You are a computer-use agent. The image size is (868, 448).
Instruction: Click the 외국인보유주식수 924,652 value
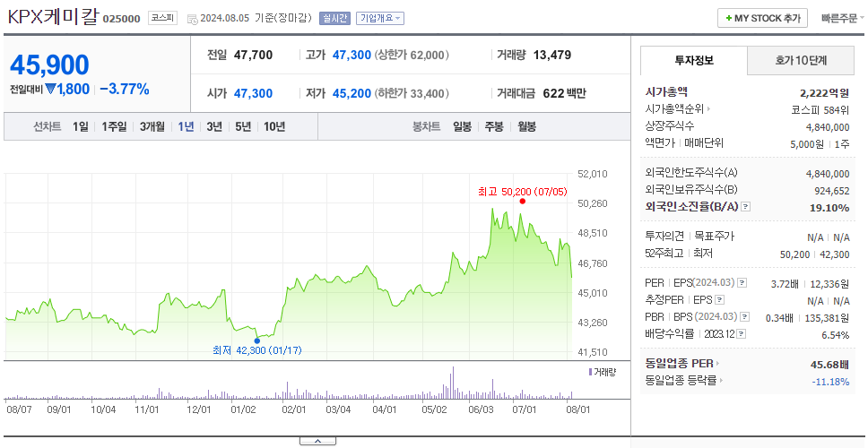(830, 192)
